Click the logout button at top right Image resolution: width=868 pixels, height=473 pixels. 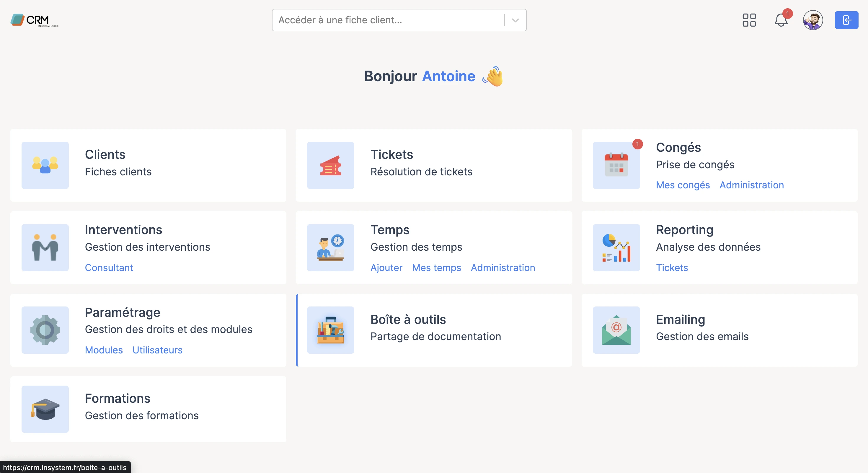click(847, 20)
